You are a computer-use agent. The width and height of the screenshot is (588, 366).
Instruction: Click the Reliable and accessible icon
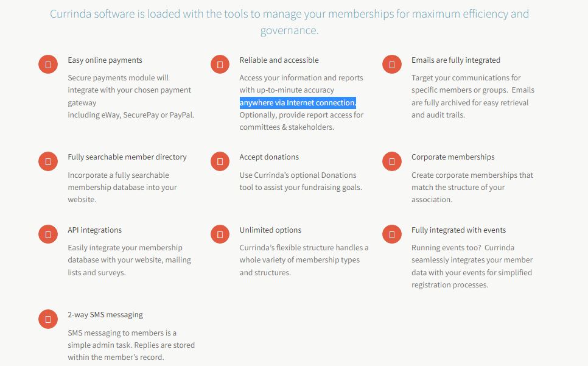(220, 64)
